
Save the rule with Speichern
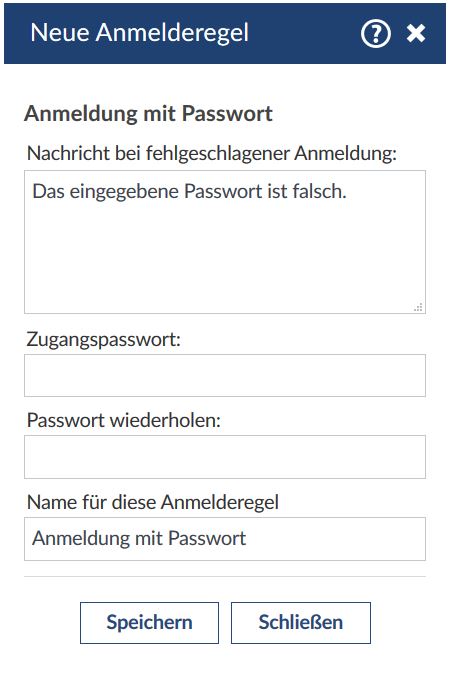(x=149, y=623)
